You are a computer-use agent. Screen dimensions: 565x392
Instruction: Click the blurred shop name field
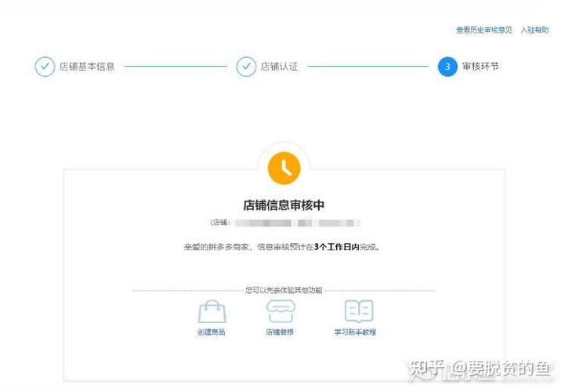coord(298,223)
